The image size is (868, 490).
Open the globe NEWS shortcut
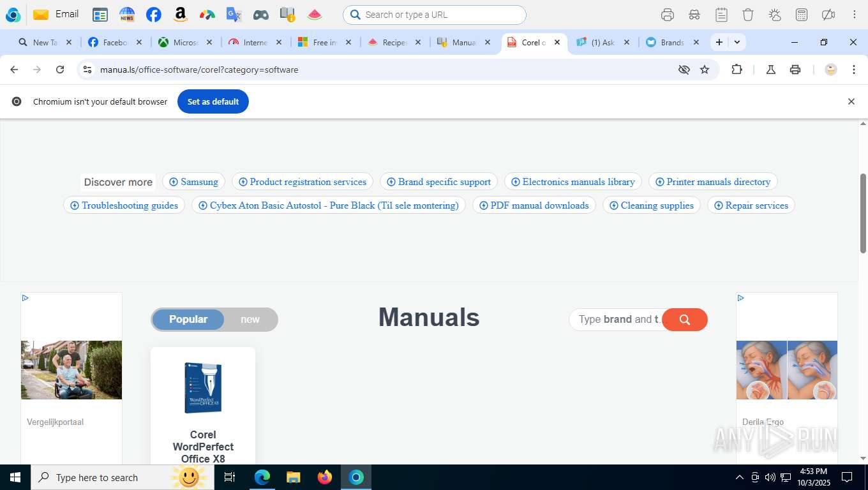pyautogui.click(x=127, y=15)
